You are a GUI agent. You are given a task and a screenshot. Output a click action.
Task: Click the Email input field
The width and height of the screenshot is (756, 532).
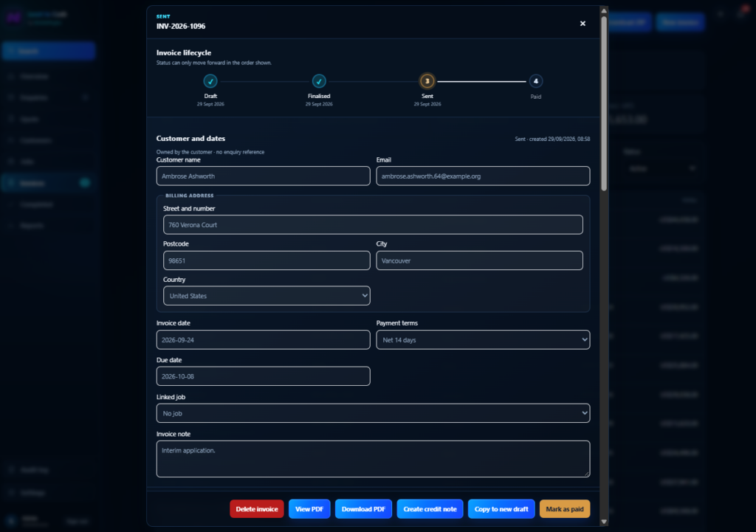click(483, 176)
